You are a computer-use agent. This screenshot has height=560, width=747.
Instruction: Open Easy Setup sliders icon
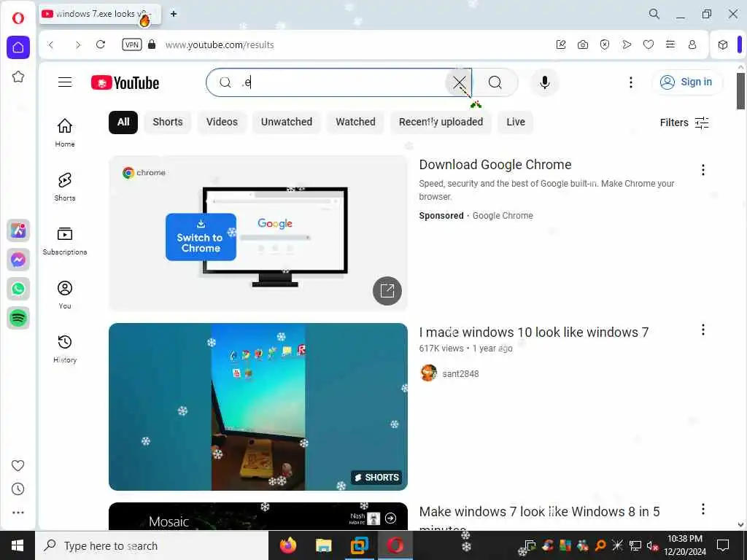tap(670, 44)
